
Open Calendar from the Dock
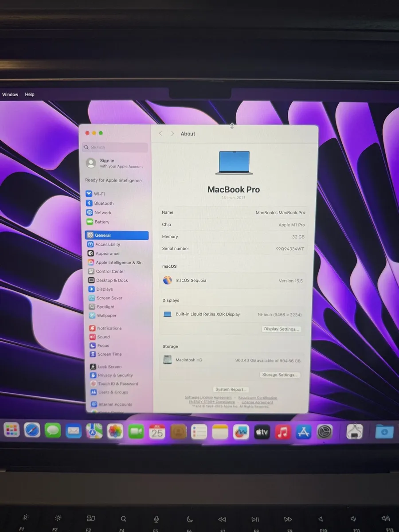click(x=157, y=431)
